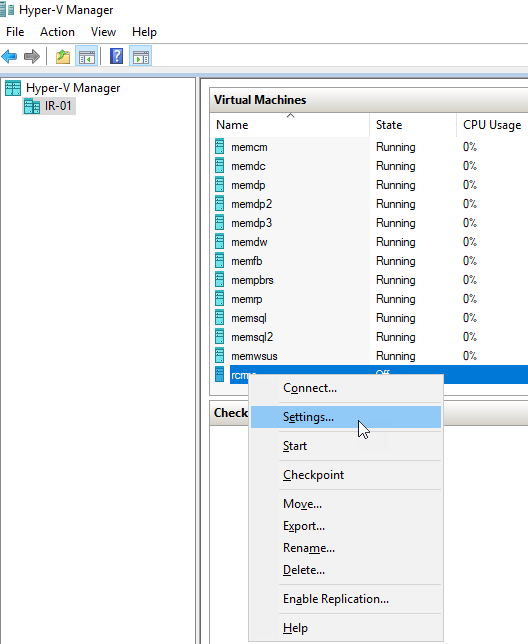Sort by the CPU Usage column header
The image size is (528, 644).
pos(492,125)
